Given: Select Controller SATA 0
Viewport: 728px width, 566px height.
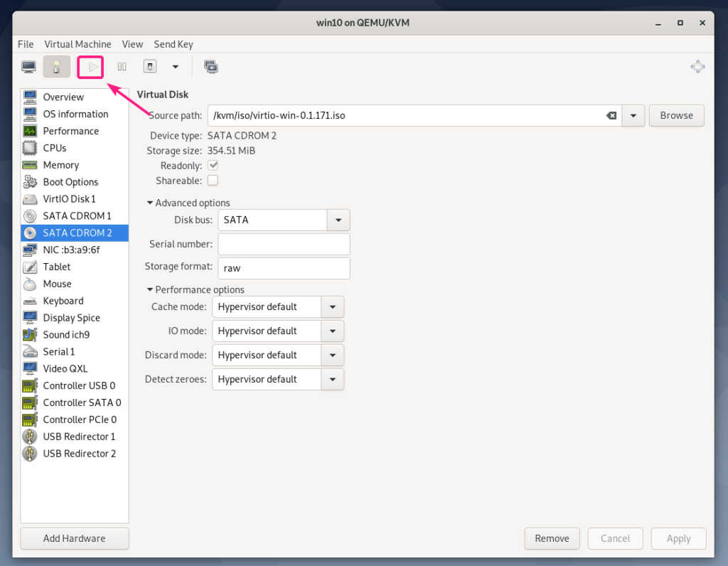Looking at the screenshot, I should (74, 402).
